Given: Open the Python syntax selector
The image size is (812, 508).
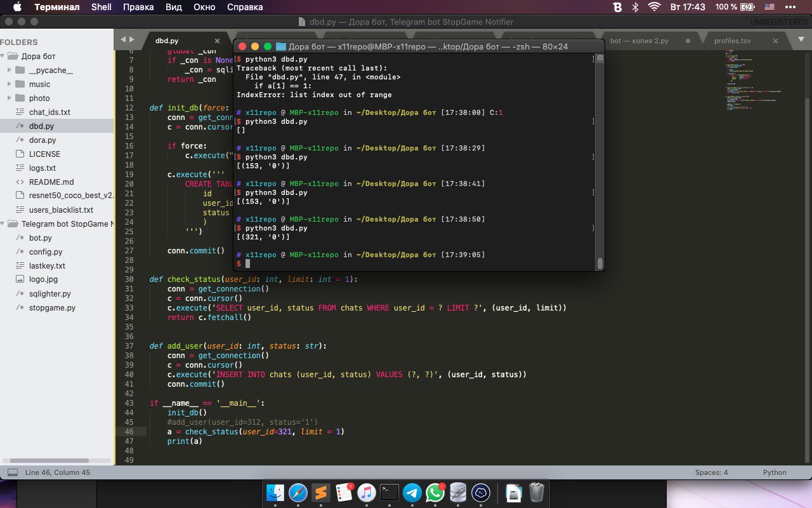Looking at the screenshot, I should pyautogui.click(x=775, y=472).
